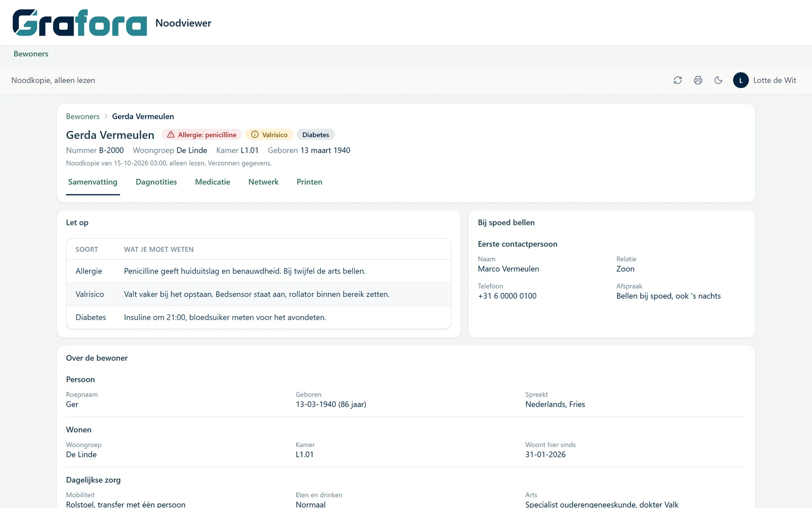
Task: Click the 'Noodkopie, alleen lezen' status text
Action: point(53,80)
